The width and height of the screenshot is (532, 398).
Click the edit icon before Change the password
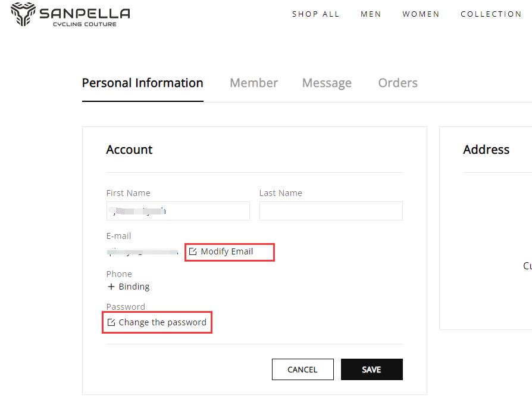(111, 322)
